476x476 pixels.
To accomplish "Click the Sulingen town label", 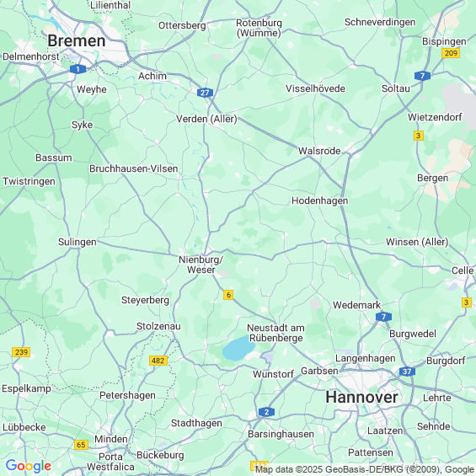I will [x=78, y=242].
